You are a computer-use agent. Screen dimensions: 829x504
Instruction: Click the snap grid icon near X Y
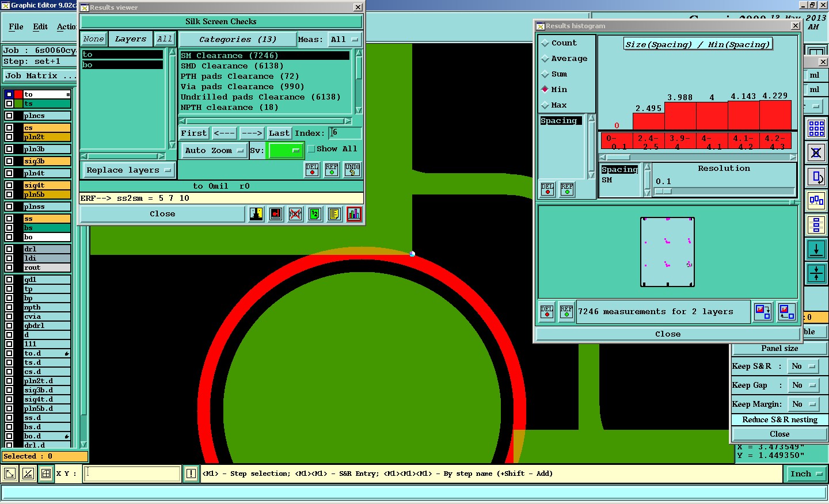tap(46, 474)
